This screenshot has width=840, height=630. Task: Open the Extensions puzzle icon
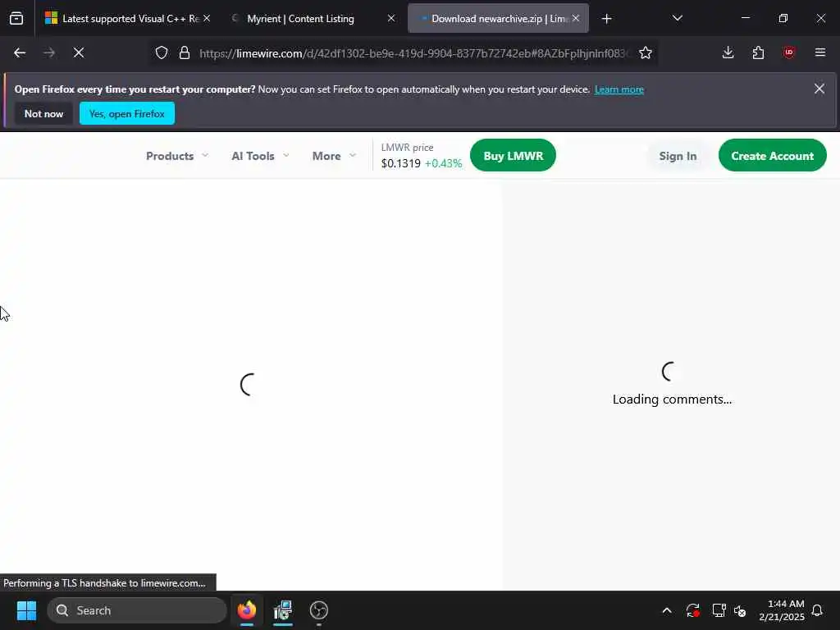[758, 52]
